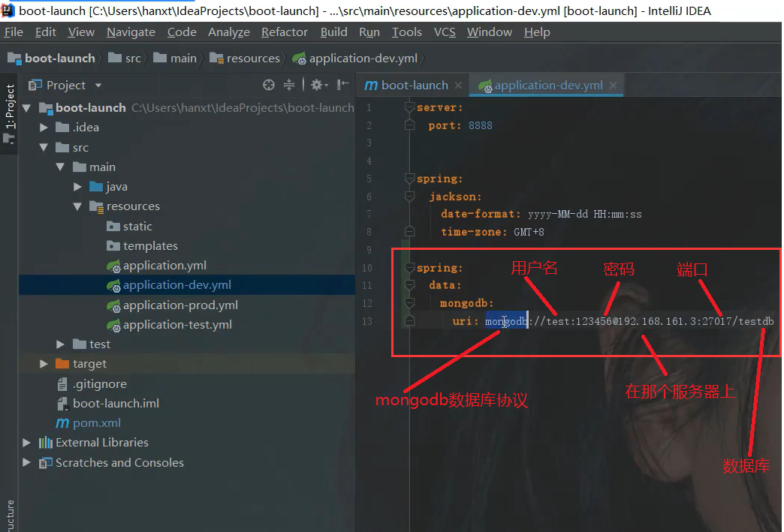784x532 pixels.
Task: Toggle the Structure side tool tab
Action: click(10, 515)
